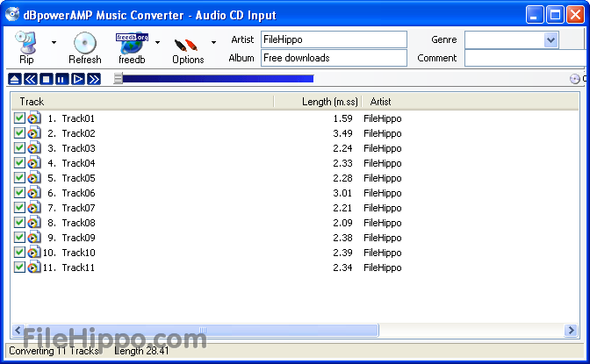This screenshot has height=364, width=590.
Task: Click the file icon for Track04
Action: click(34, 163)
